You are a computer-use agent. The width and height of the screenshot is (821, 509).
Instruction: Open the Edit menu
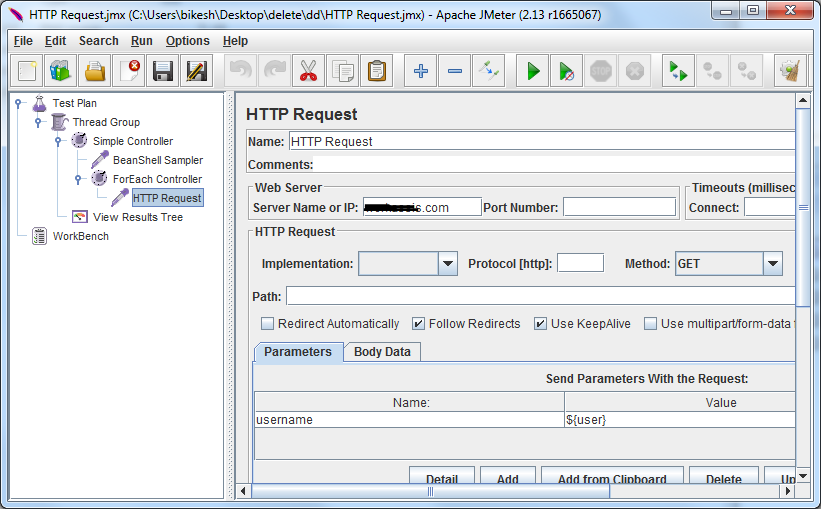coord(56,41)
